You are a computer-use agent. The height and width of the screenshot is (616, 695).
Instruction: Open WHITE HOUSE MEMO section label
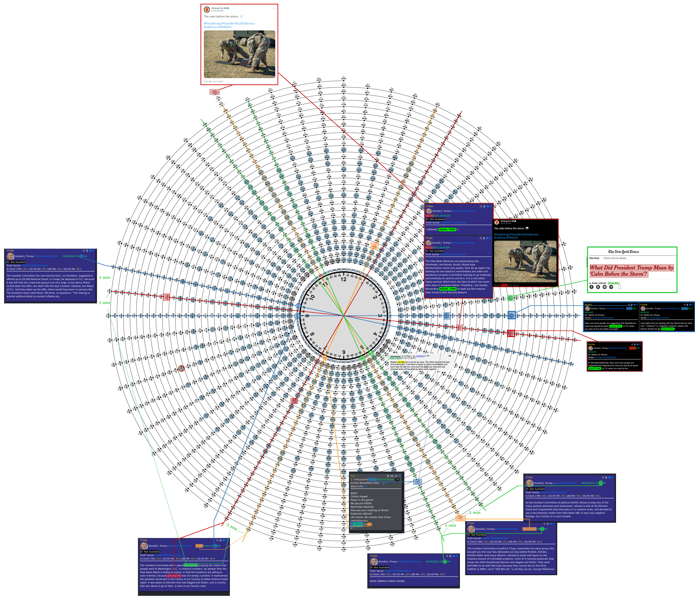[x=615, y=258]
